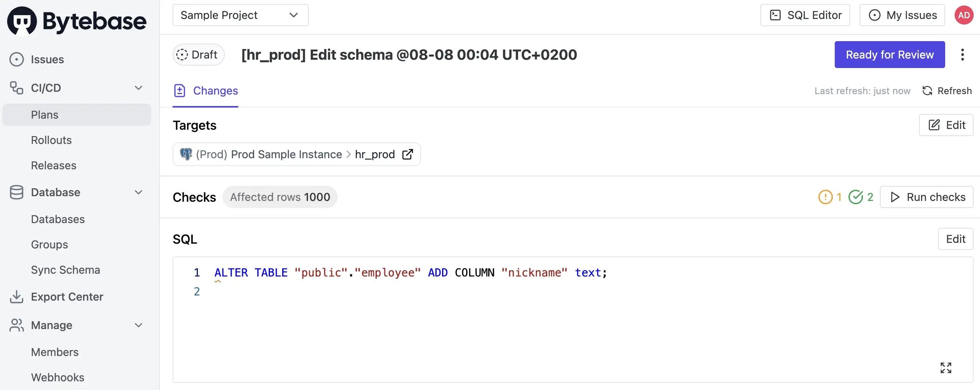Open the AD user avatar

click(964, 15)
